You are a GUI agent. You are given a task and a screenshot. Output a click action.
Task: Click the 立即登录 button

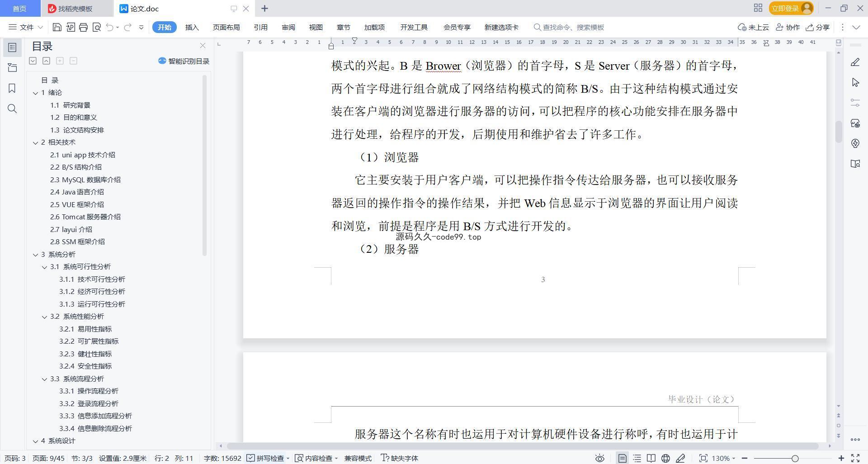tap(791, 8)
